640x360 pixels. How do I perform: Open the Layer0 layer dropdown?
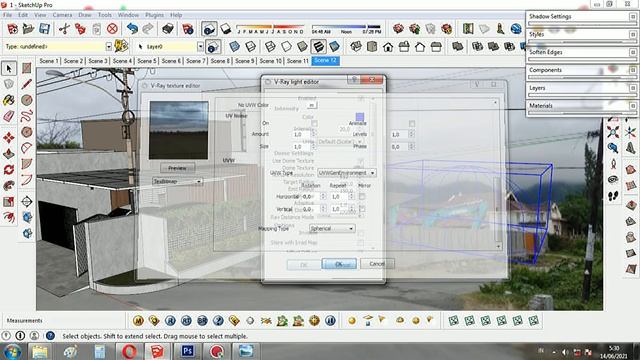point(200,47)
